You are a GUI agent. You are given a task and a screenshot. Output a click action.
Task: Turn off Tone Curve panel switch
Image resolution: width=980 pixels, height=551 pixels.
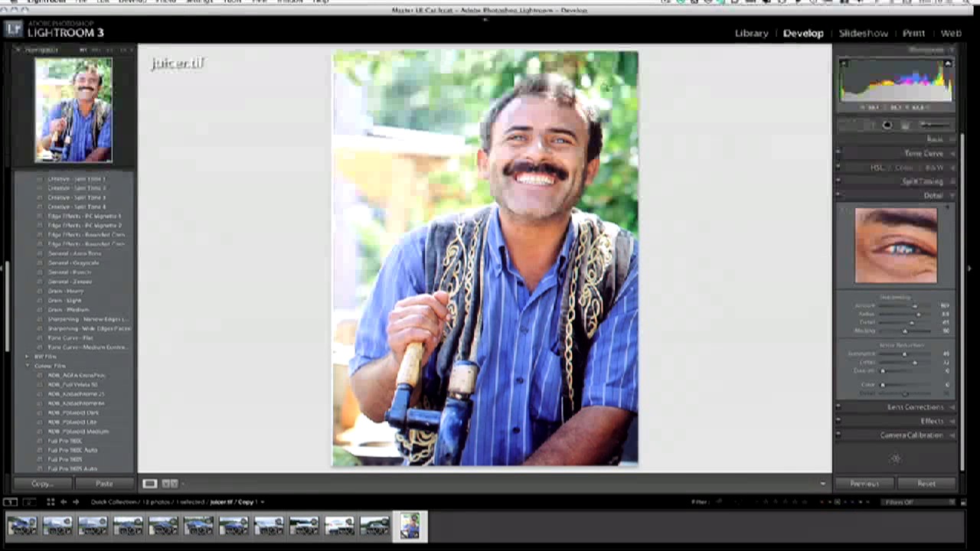tap(838, 153)
